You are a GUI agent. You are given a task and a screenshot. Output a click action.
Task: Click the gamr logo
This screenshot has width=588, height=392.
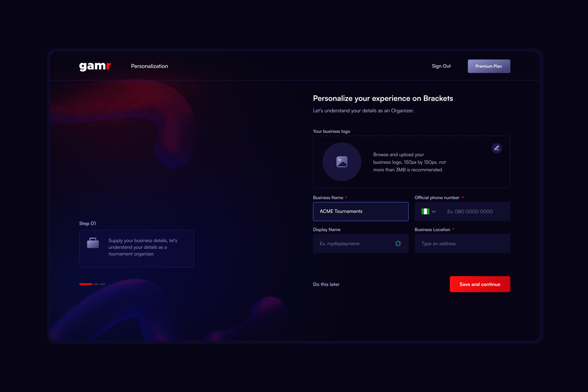(95, 67)
